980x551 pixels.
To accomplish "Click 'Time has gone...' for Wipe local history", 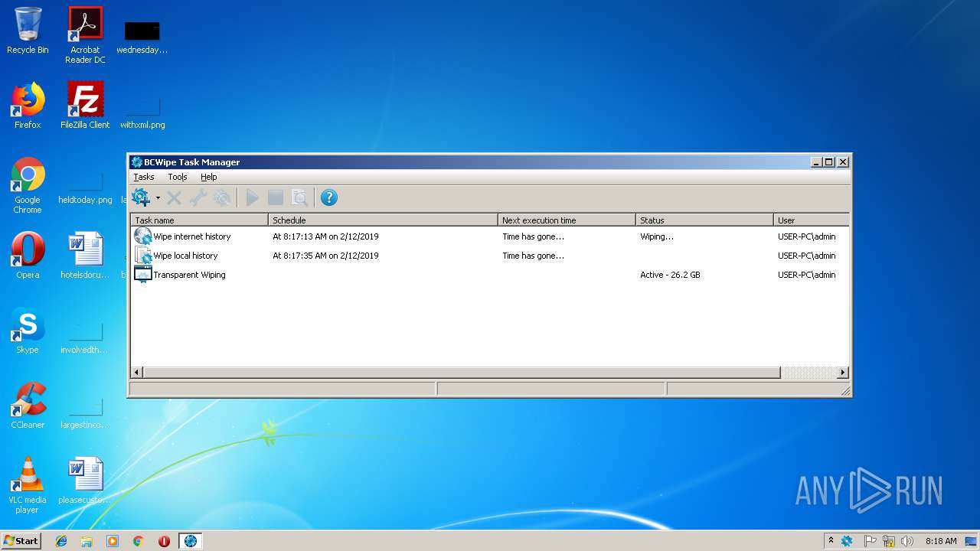I will click(533, 256).
